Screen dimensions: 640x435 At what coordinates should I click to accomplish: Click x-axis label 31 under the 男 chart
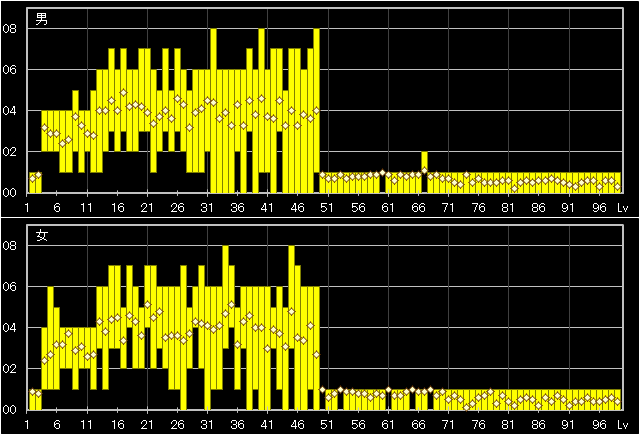[x=207, y=208]
